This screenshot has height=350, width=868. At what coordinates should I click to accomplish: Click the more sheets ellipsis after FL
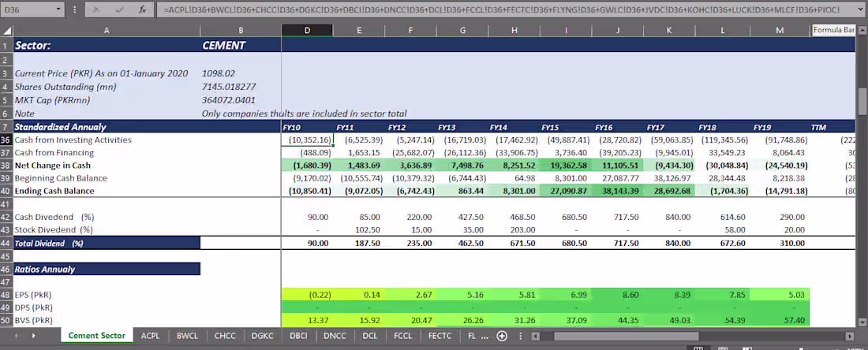485,336
